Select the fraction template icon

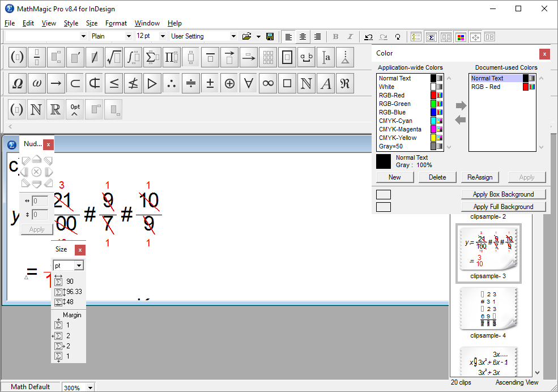point(37,57)
